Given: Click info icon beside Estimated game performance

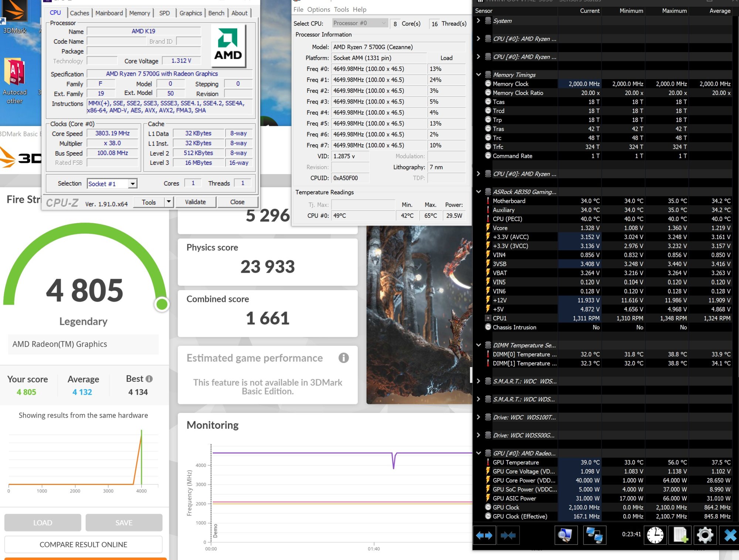Looking at the screenshot, I should (344, 358).
